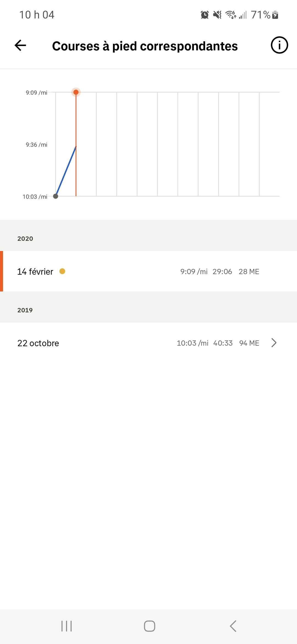This screenshot has width=297, height=644.
Task: Open the 14 février run entry
Action: click(148, 271)
